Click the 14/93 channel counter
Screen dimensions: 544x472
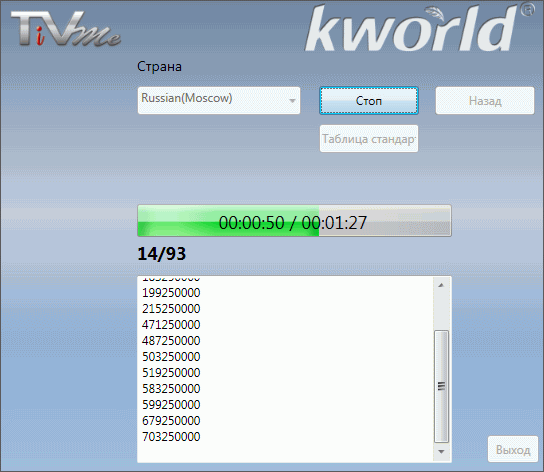click(x=162, y=254)
